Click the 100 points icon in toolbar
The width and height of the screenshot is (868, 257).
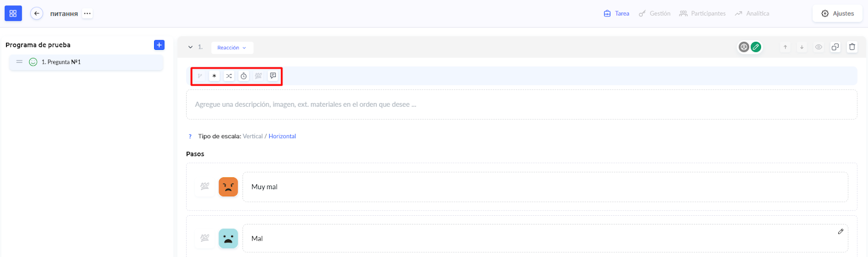pos(258,76)
